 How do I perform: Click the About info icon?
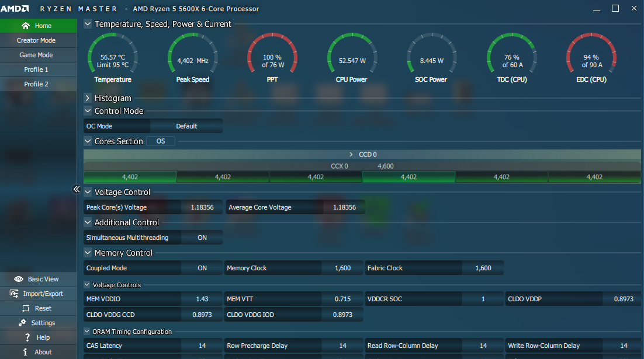point(26,352)
